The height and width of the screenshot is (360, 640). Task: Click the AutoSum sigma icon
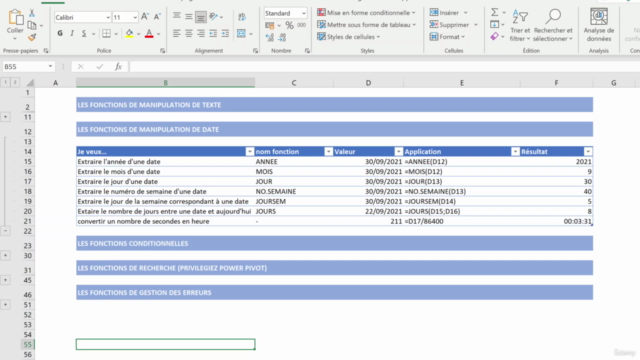[495, 12]
